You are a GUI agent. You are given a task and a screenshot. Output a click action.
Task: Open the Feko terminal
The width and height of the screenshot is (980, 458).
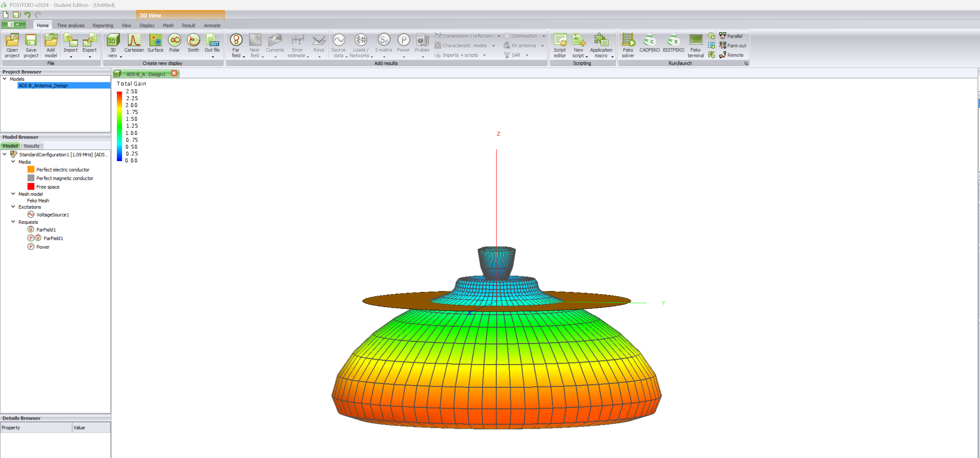(695, 45)
